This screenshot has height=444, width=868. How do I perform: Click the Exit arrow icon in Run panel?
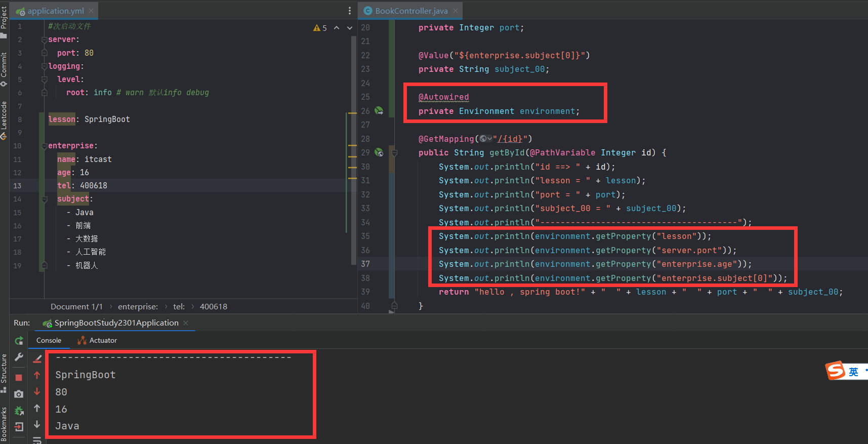pyautogui.click(x=19, y=427)
